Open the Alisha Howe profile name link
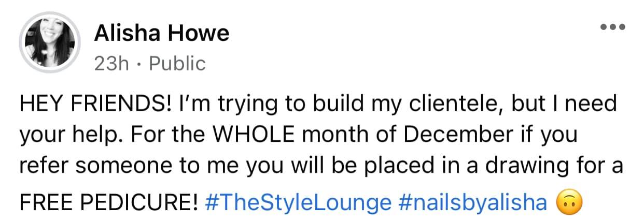This screenshot has height=221, width=644. coord(162,34)
